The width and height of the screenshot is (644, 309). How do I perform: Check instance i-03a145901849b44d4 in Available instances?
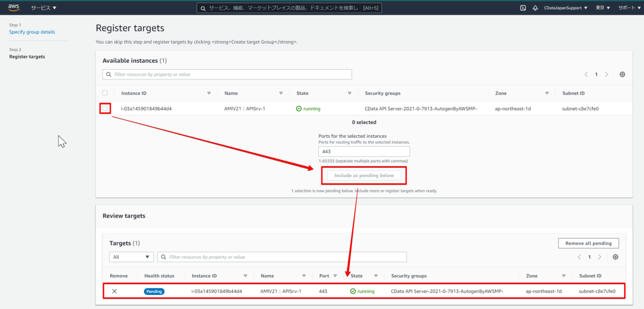(x=105, y=108)
